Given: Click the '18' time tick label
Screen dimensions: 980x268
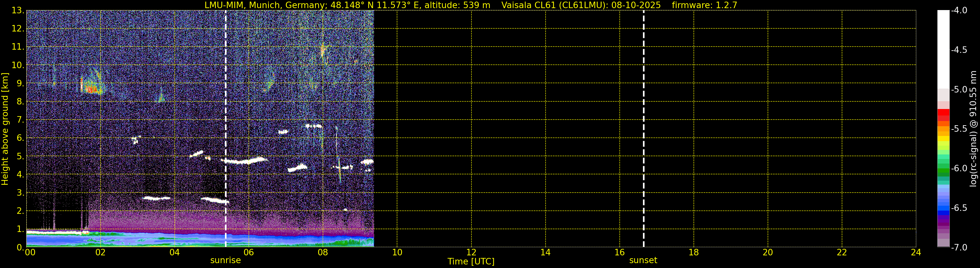Looking at the screenshot, I should 694,252.
